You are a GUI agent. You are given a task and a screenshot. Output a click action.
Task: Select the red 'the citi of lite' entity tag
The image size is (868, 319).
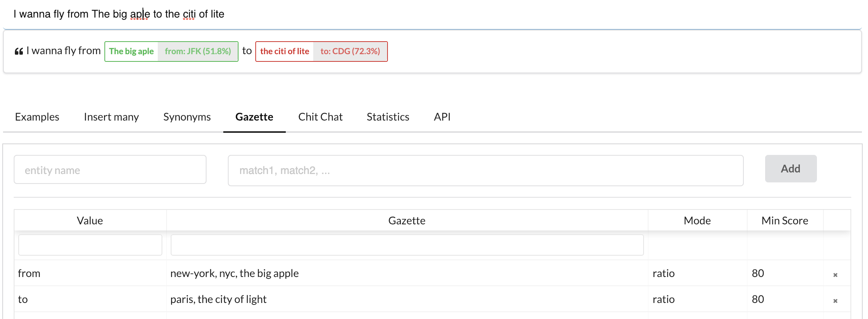point(285,52)
